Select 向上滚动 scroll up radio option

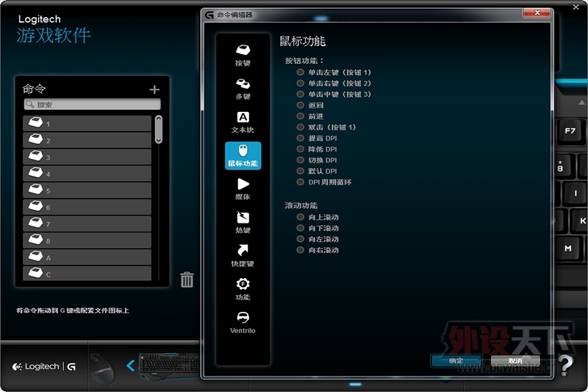(x=300, y=218)
